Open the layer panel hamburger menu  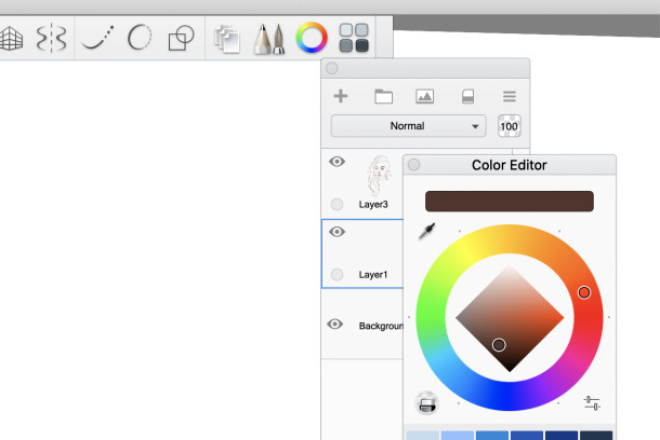509,97
